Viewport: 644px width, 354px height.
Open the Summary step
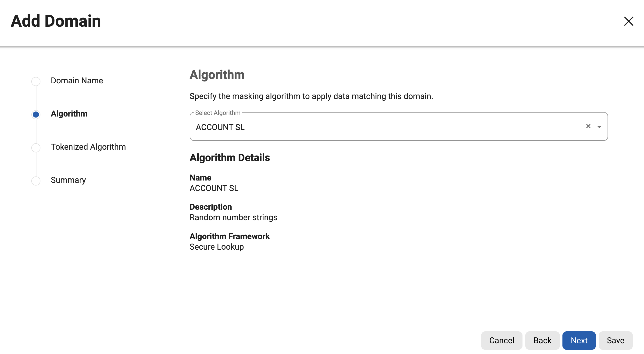click(68, 180)
